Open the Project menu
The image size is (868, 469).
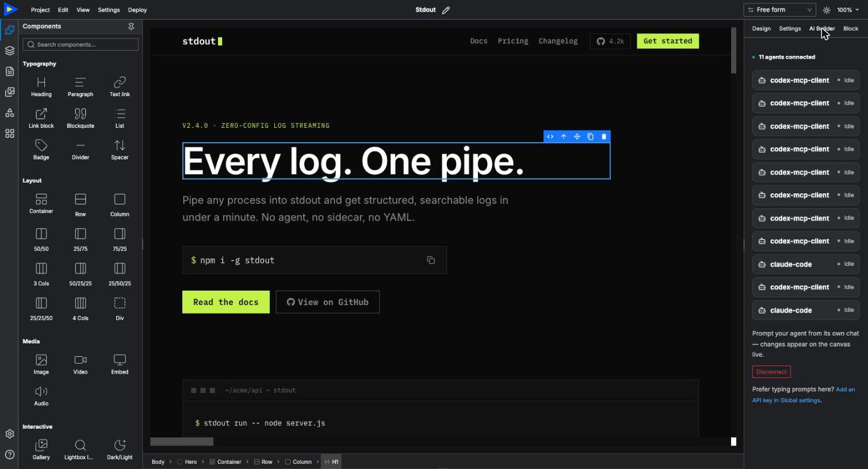click(x=40, y=10)
